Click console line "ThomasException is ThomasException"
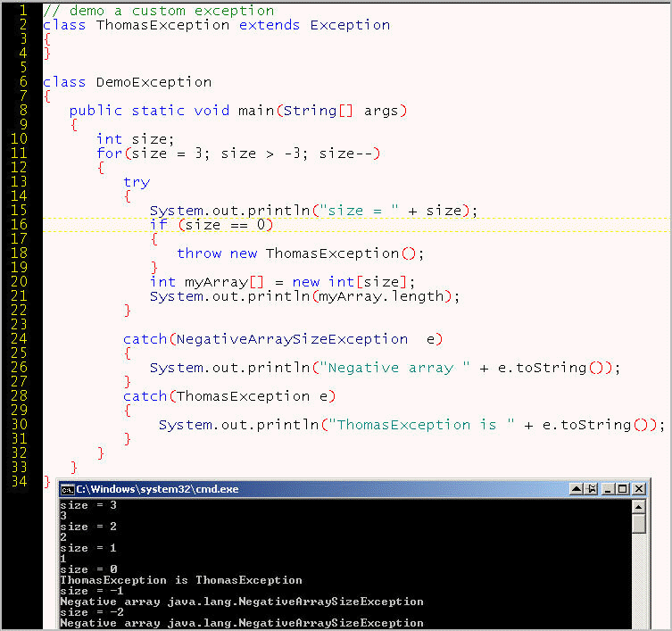672x631 pixels. click(x=181, y=580)
